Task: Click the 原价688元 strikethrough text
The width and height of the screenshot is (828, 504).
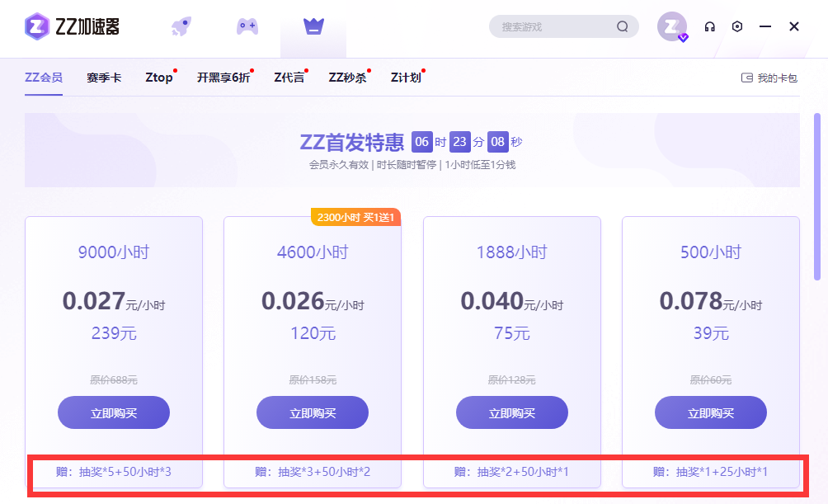Action: [114, 379]
